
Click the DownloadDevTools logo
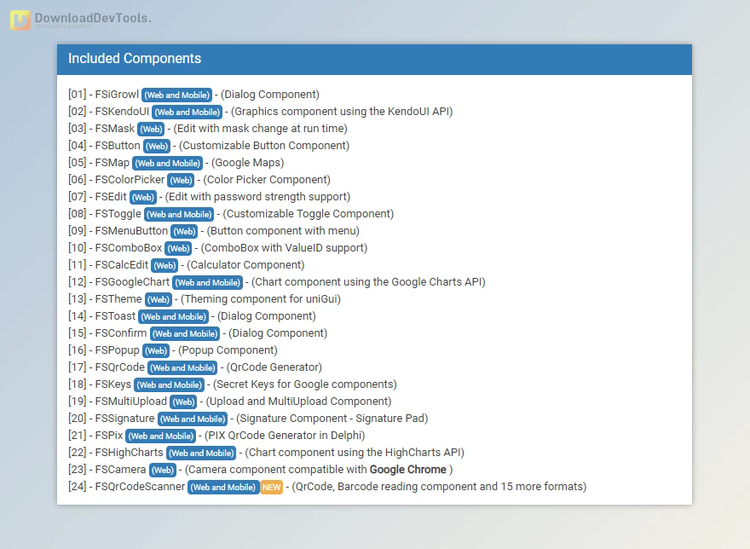[80, 20]
